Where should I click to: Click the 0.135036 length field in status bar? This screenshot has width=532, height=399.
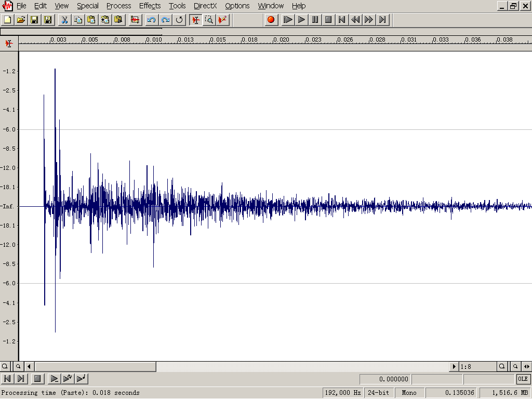pyautogui.click(x=451, y=393)
